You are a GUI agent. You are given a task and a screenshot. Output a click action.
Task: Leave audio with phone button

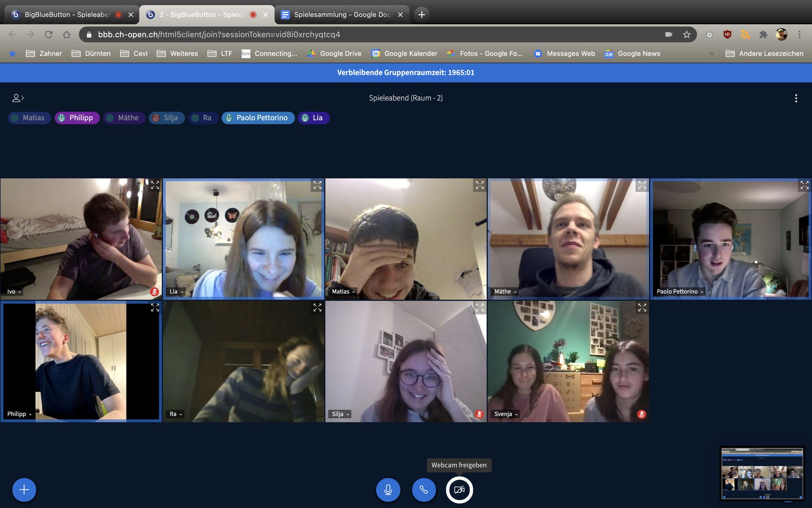424,490
